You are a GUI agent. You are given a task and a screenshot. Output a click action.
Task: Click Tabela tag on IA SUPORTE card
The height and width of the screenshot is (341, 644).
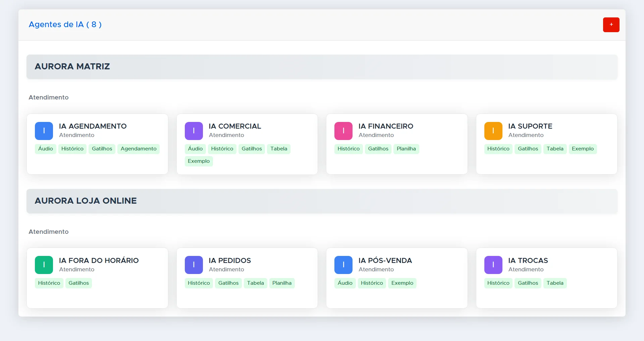(555, 149)
